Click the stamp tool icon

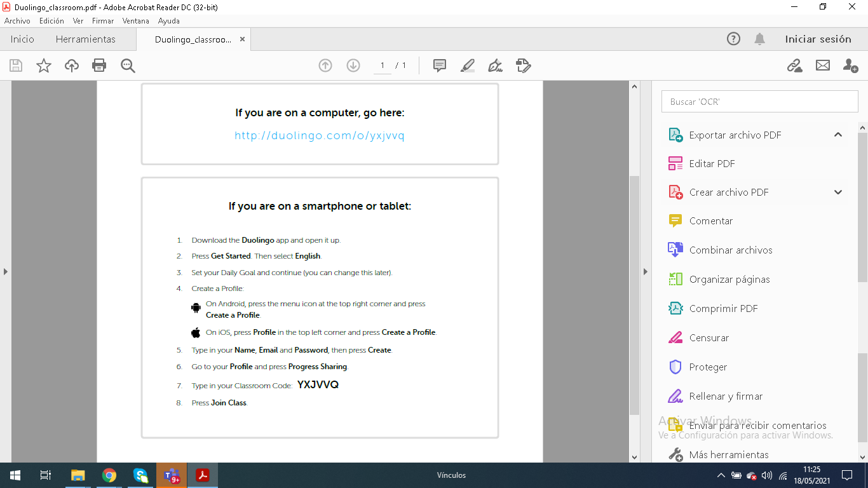524,65
